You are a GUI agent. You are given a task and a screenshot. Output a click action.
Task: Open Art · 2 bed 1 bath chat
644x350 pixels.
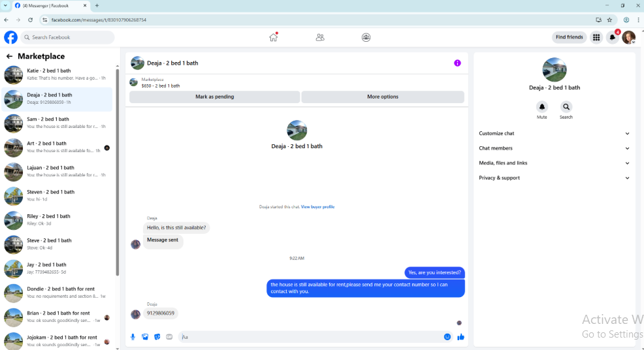point(57,148)
